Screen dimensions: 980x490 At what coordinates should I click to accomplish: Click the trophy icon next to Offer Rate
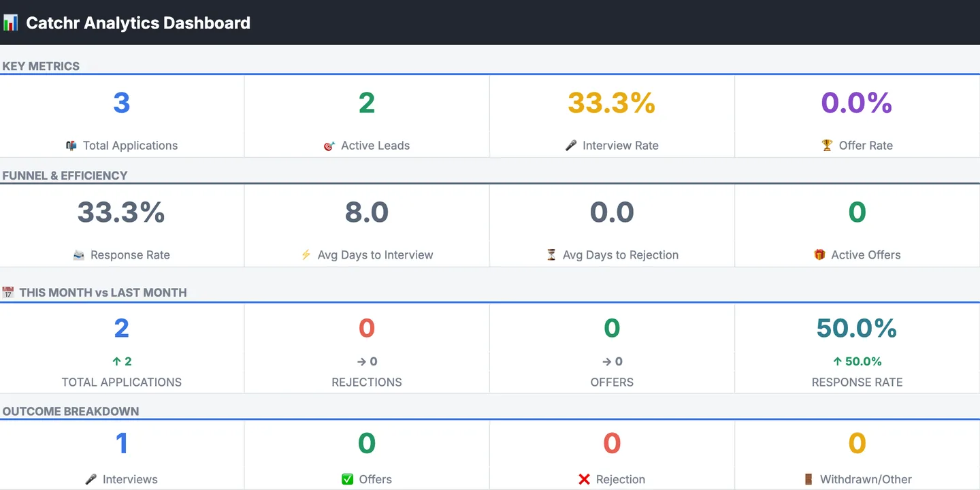827,146
